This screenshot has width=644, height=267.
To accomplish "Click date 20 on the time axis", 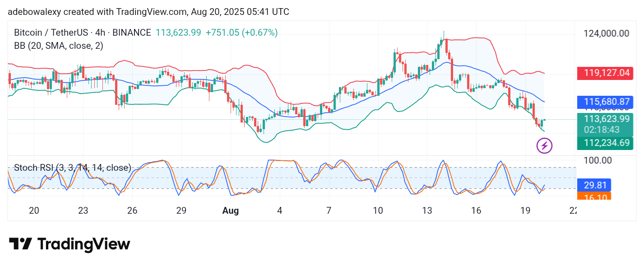I will [34, 211].
